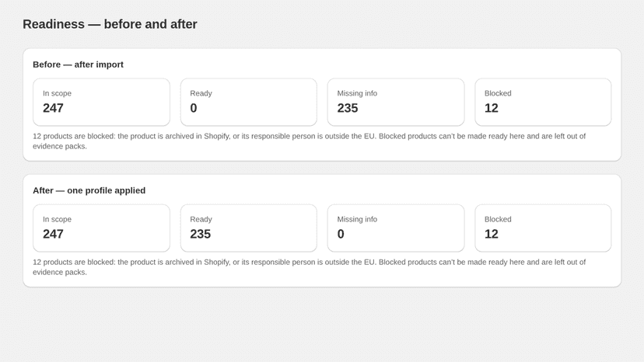Click the Missing info 0 card in After section
644x362 pixels.
click(x=396, y=228)
